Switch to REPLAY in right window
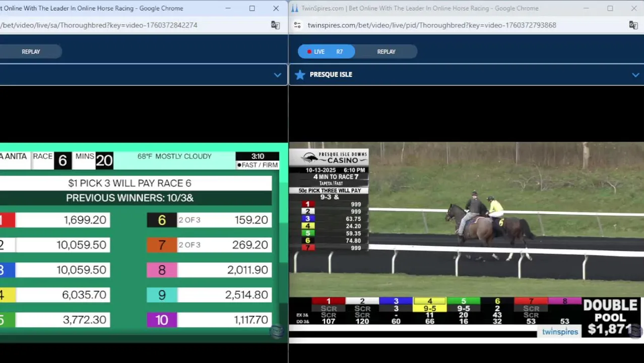This screenshot has height=363, width=644. click(387, 51)
